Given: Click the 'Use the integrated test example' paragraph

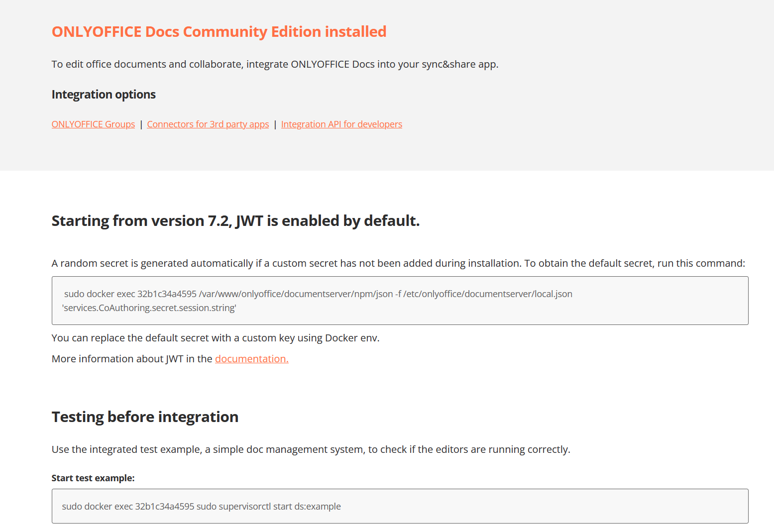Looking at the screenshot, I should coord(311,449).
